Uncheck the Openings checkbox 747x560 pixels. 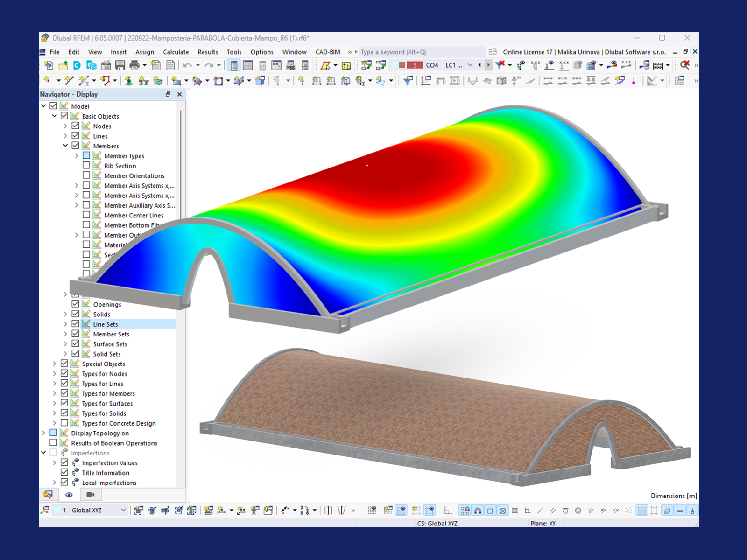click(75, 304)
